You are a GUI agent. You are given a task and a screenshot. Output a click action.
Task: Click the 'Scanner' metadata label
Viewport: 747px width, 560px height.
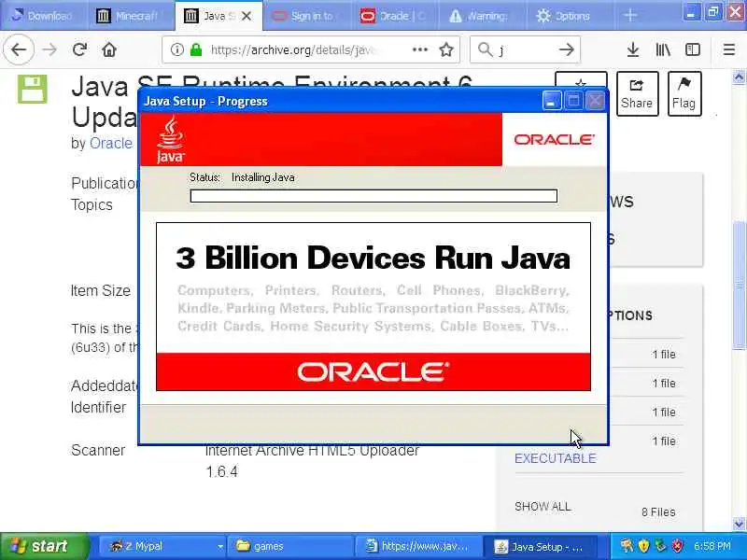[98, 450]
